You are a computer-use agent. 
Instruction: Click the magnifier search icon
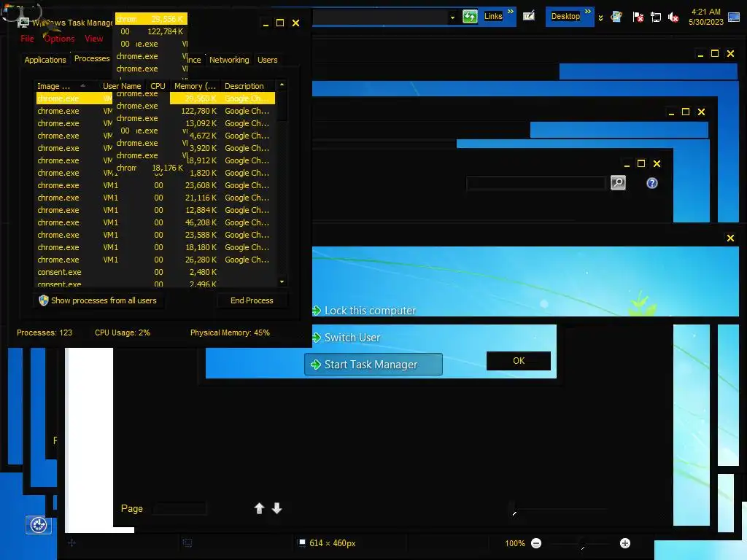coord(618,183)
